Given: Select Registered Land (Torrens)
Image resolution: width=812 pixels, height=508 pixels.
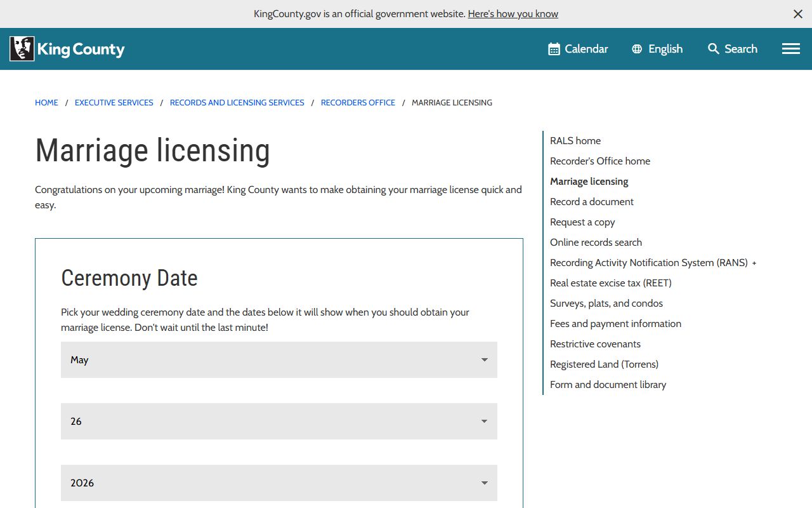Looking at the screenshot, I should tap(604, 364).
